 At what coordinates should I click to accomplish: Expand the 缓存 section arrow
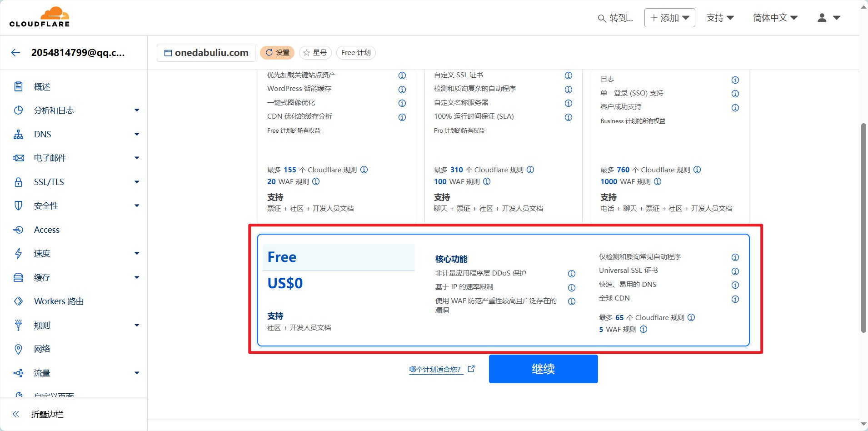point(137,277)
